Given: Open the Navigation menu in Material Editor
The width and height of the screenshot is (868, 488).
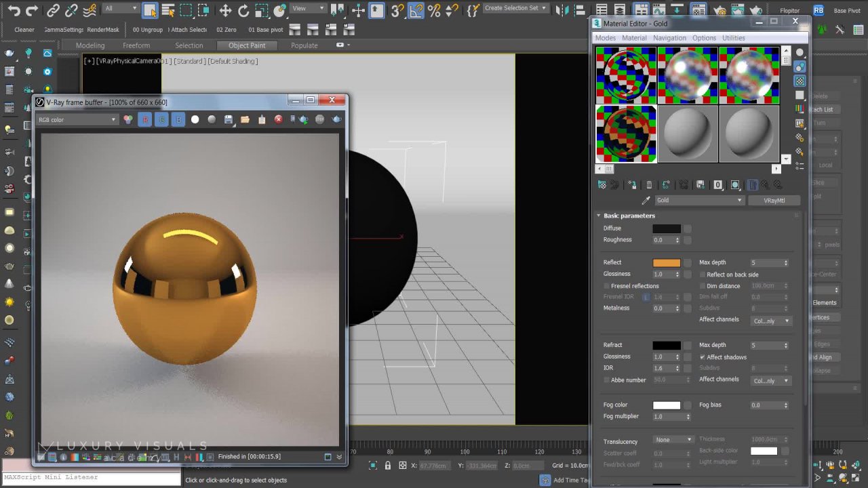Looking at the screenshot, I should coord(669,38).
